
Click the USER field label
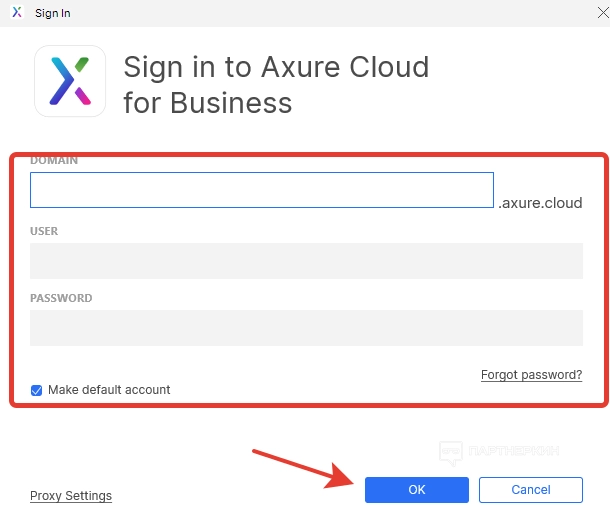point(44,231)
